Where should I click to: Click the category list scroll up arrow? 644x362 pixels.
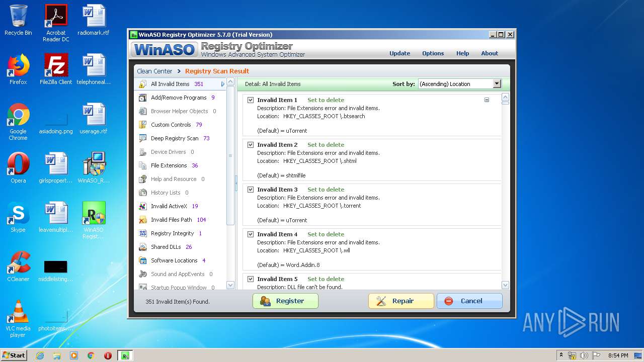230,81
